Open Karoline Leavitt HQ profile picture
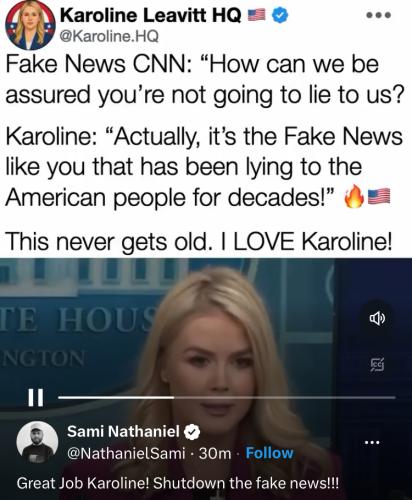The height and width of the screenshot is (500, 412). pyautogui.click(x=30, y=25)
